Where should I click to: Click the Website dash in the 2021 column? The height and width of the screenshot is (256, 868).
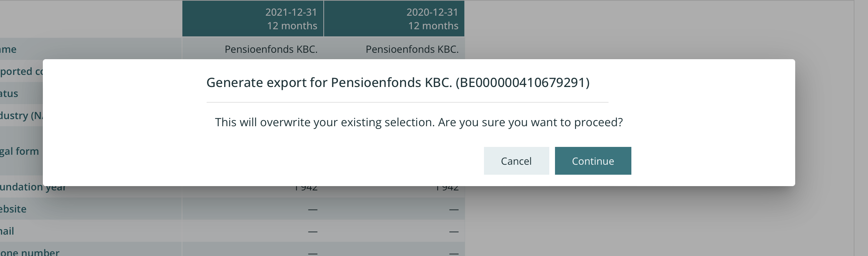(313, 209)
